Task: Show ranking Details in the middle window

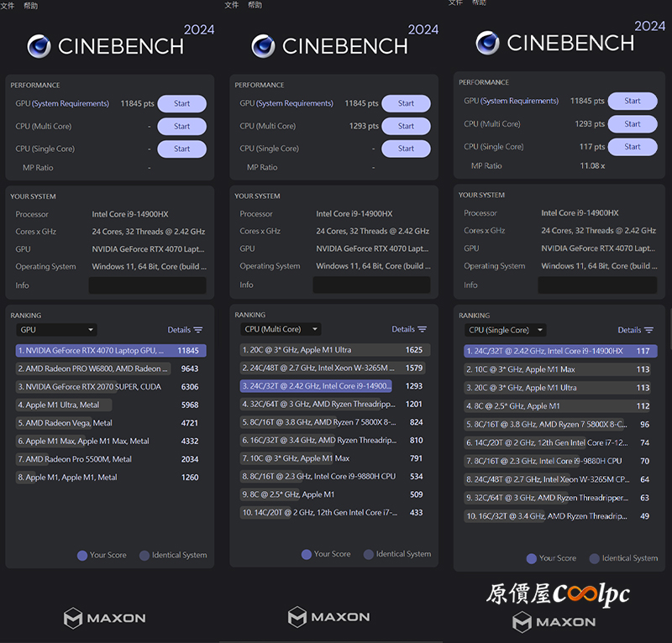Action: [409, 329]
